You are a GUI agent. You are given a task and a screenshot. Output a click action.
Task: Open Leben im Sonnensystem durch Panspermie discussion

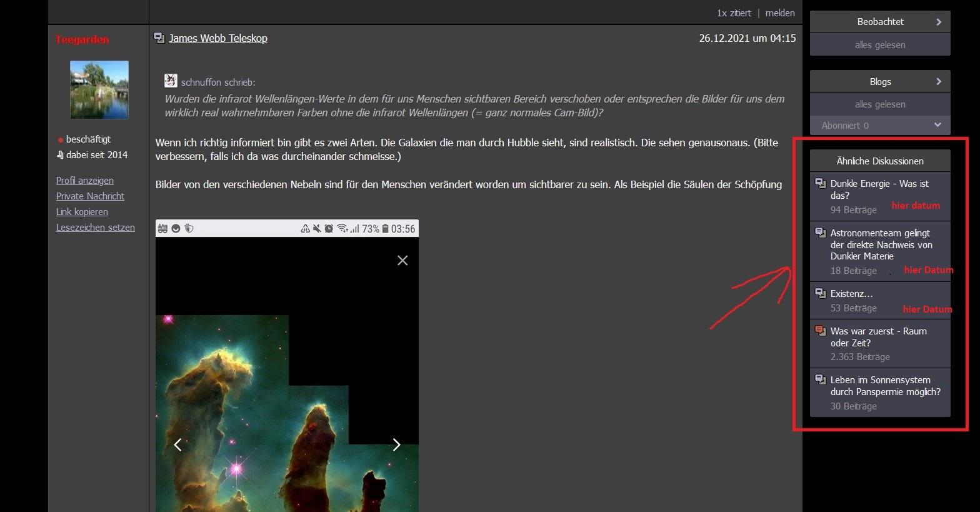[x=886, y=386]
